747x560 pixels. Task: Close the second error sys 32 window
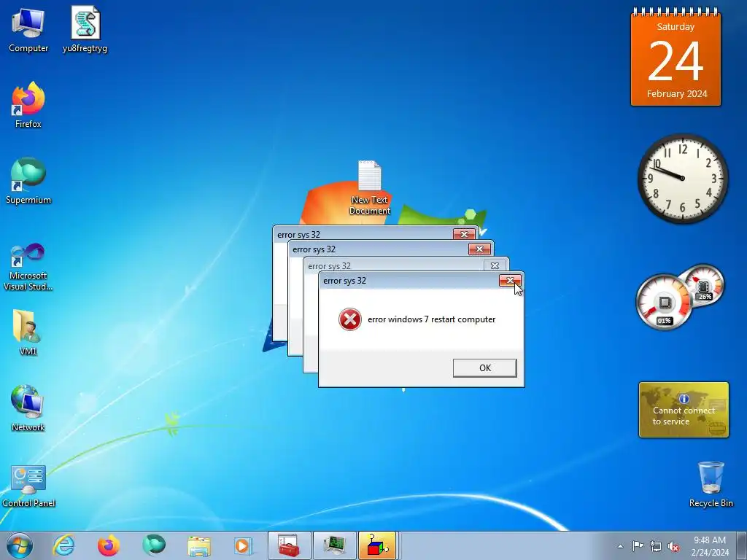[x=479, y=249]
